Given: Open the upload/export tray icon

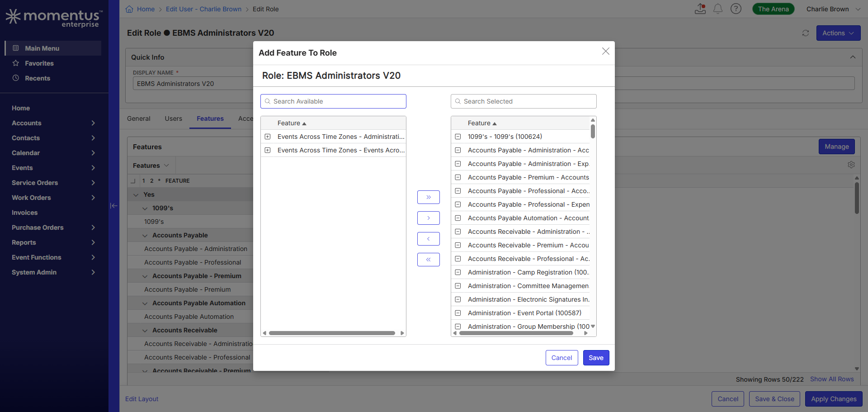Looking at the screenshot, I should click(x=700, y=9).
